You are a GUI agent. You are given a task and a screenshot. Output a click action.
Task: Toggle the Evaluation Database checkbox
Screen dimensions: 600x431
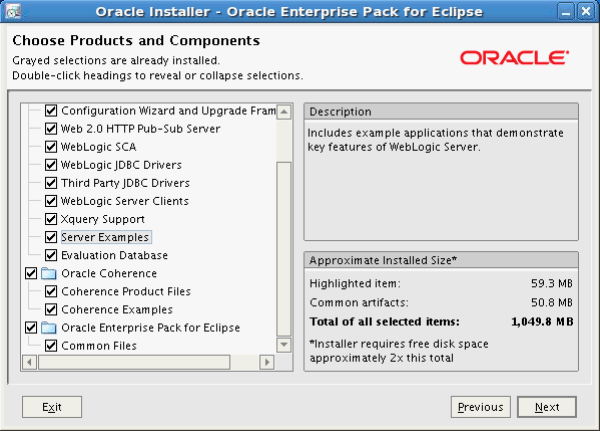51,255
